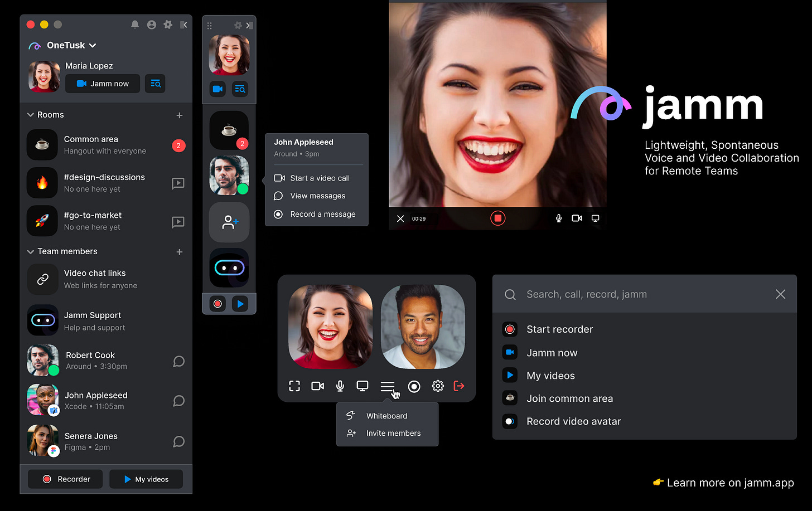The height and width of the screenshot is (511, 812).
Task: Open settings gear in main panel header
Action: (168, 25)
